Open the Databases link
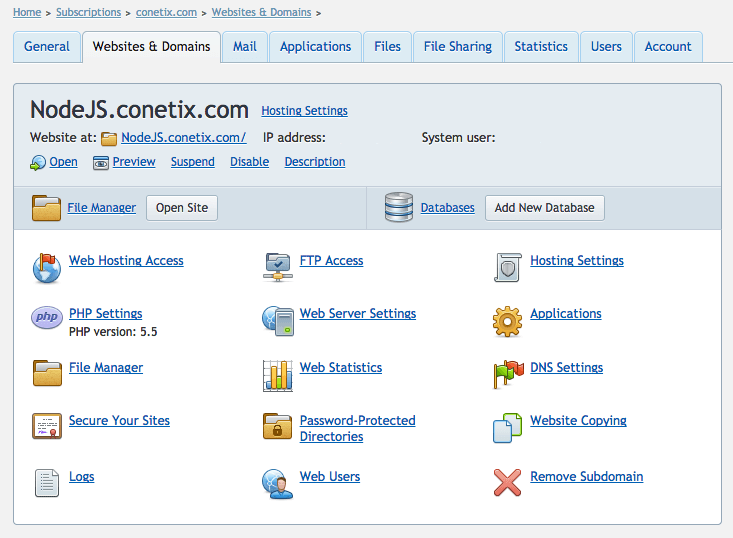733x538 pixels. (447, 208)
